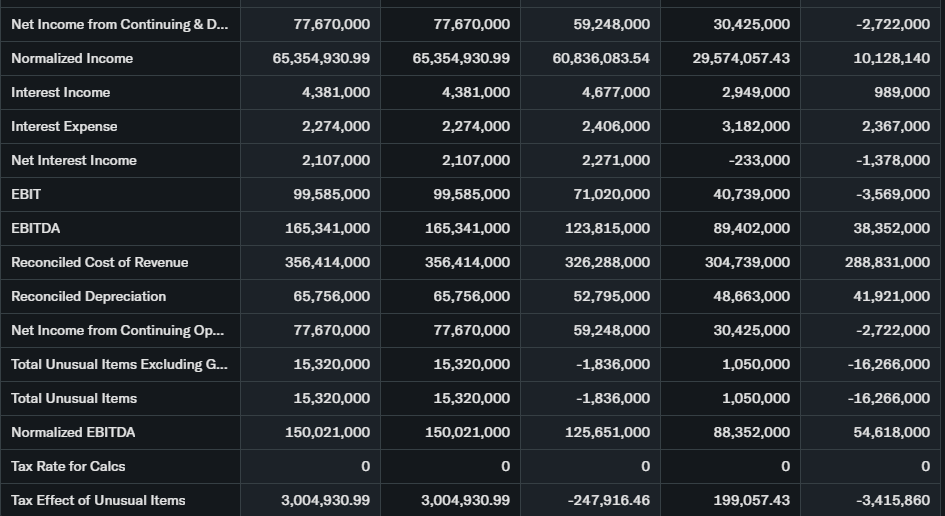Click the "Tax Rate for Calcs" label
The width and height of the screenshot is (945, 516).
68,466
